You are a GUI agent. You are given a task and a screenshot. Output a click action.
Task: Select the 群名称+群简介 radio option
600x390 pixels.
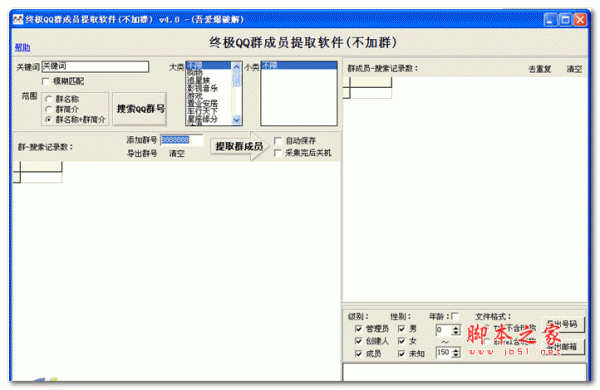click(49, 120)
